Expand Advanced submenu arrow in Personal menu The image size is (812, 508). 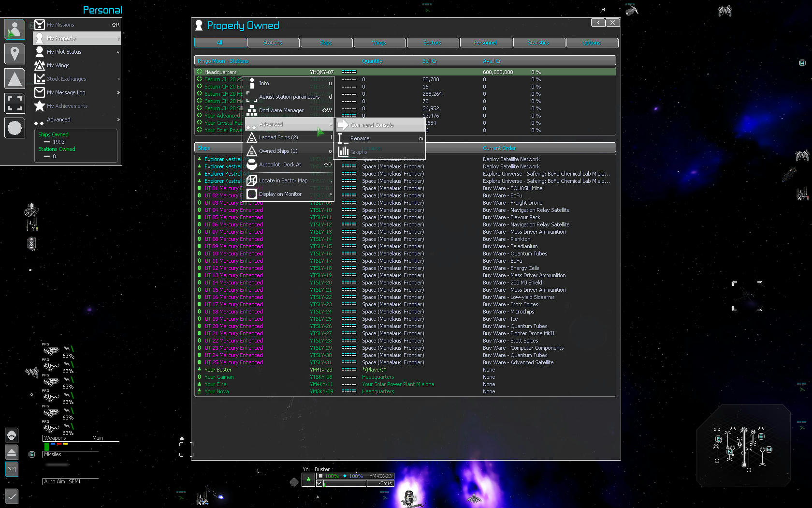[x=118, y=120]
